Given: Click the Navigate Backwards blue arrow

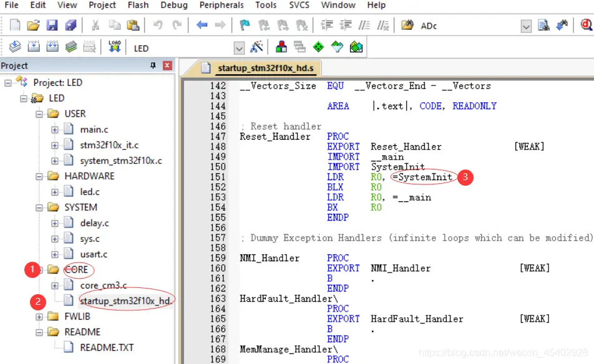Looking at the screenshot, I should click(x=202, y=26).
